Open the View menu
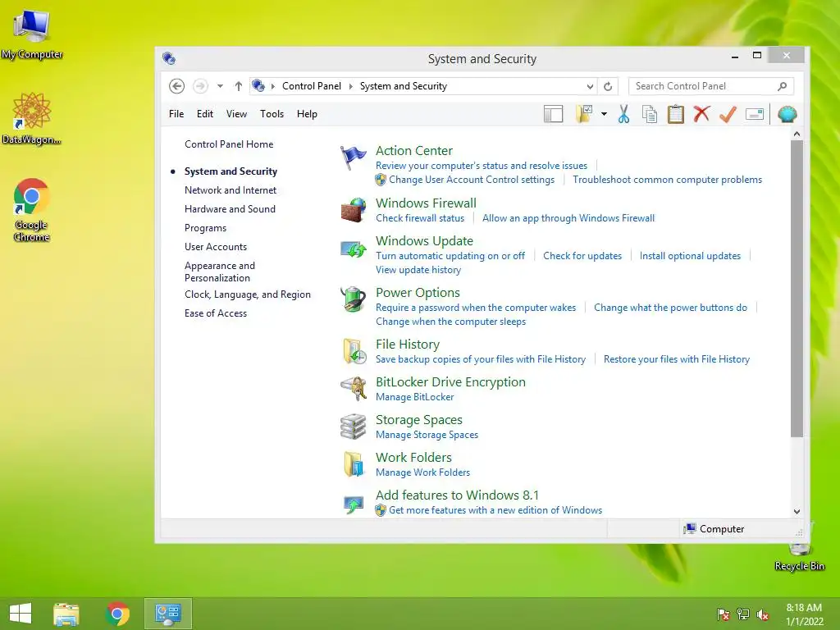The image size is (840, 630). tap(236, 114)
